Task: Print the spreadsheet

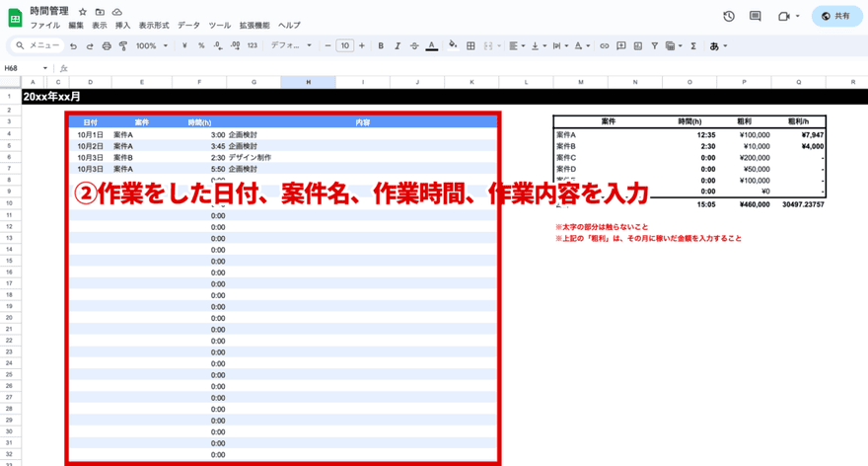Action: (107, 46)
